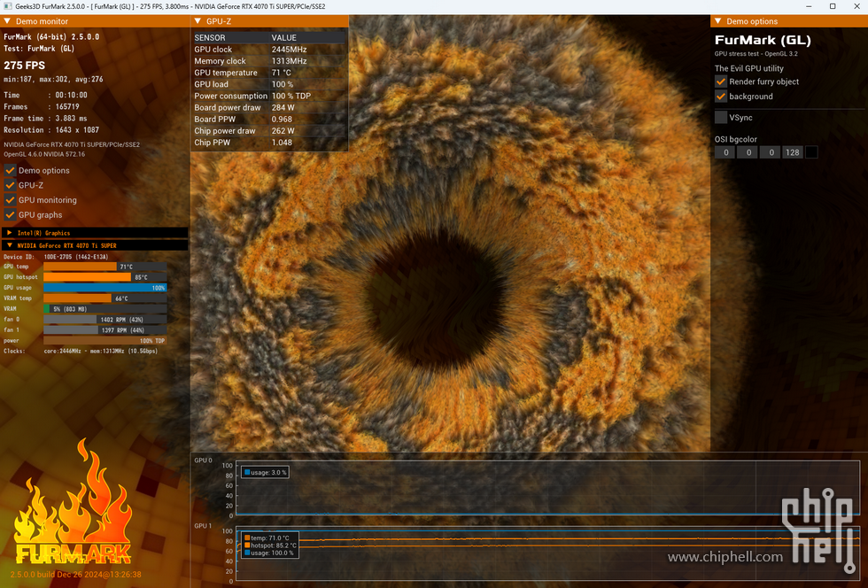Disable the GPU monitoring checkbox
The width and height of the screenshot is (868, 588).
tap(10, 200)
